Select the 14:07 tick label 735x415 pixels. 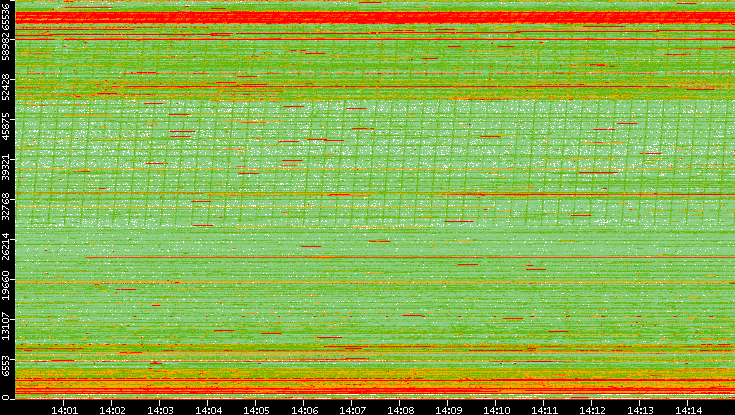[x=352, y=410]
